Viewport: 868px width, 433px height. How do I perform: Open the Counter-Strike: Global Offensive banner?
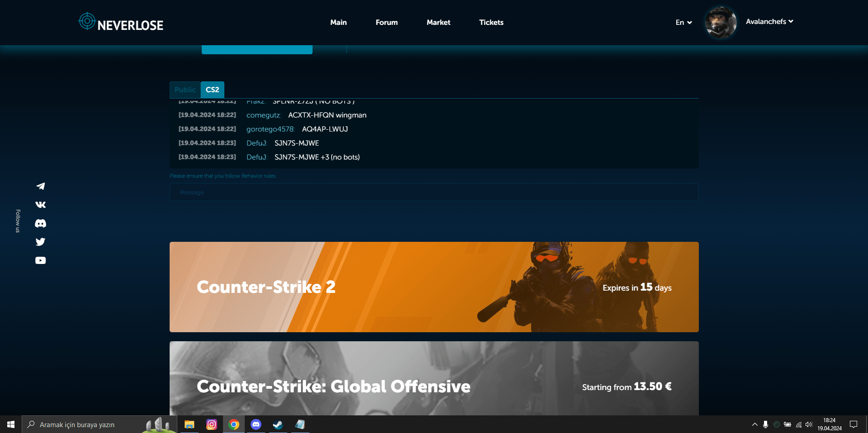click(x=434, y=378)
